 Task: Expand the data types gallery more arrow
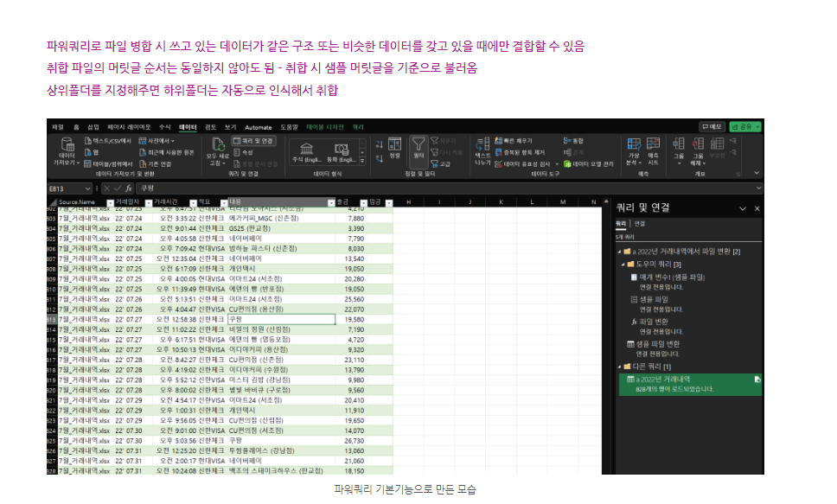362,161
